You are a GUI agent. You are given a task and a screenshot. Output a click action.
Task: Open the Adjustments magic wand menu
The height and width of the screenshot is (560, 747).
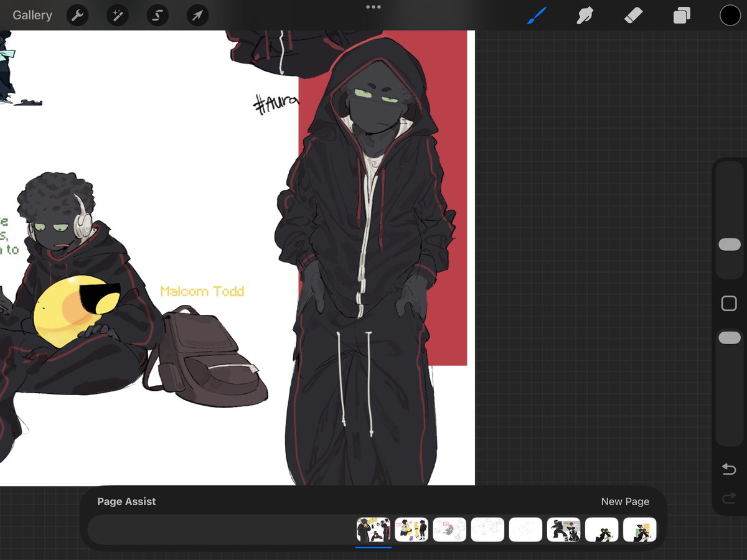pos(117,16)
